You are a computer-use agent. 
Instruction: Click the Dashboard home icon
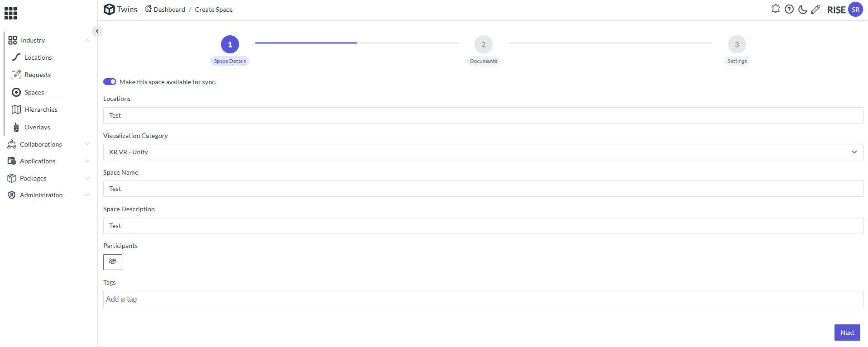148,9
